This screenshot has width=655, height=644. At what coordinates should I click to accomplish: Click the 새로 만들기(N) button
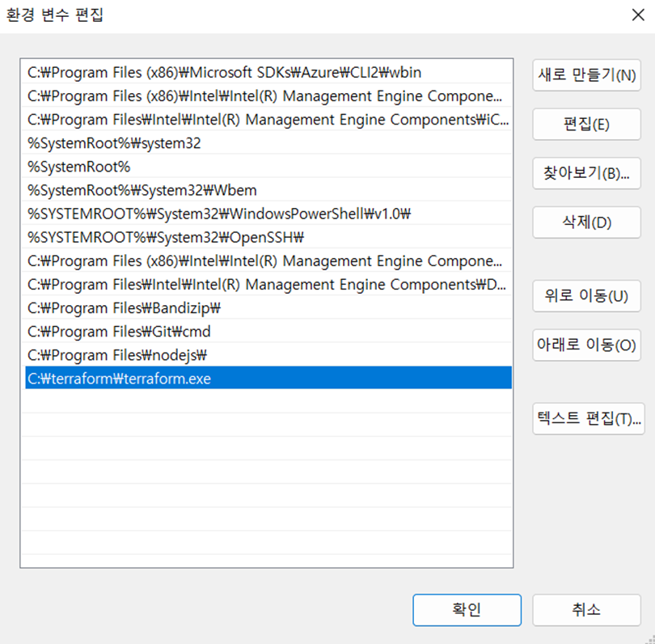[x=586, y=75]
